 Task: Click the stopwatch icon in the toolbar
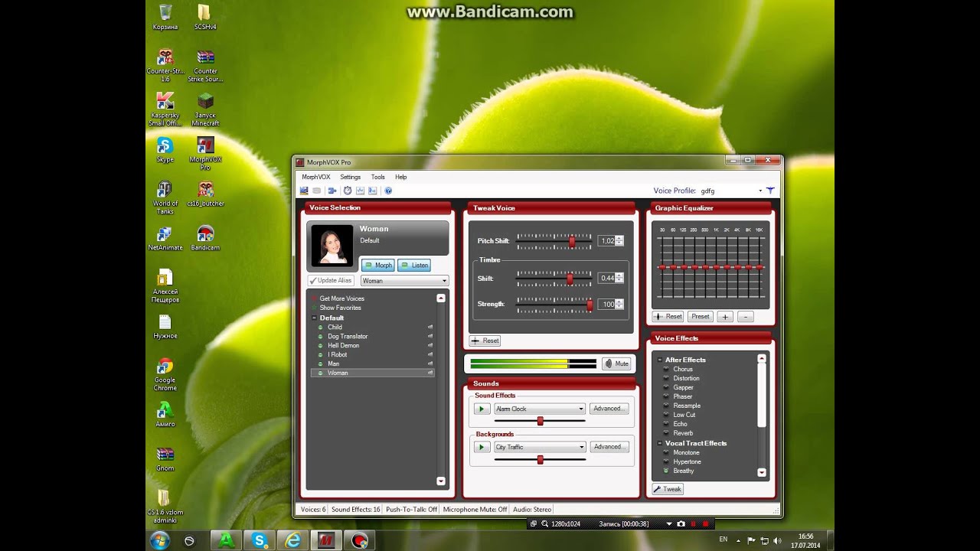click(348, 191)
